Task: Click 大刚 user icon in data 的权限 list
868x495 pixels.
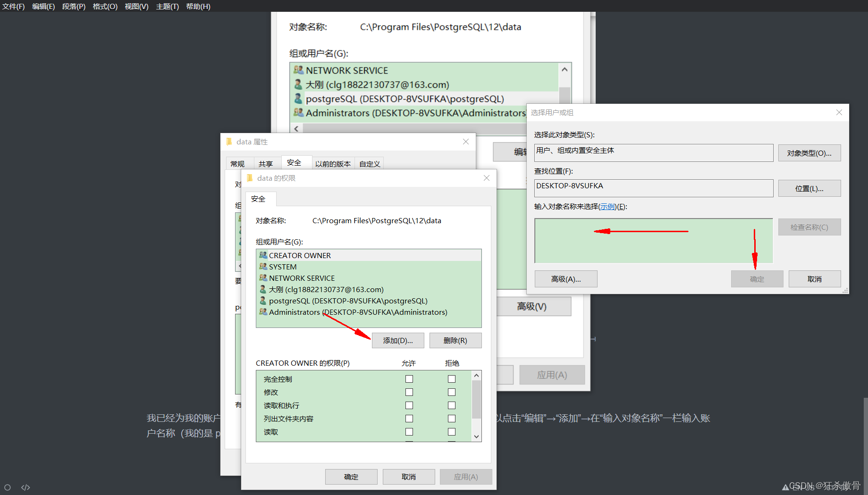Action: tap(263, 289)
